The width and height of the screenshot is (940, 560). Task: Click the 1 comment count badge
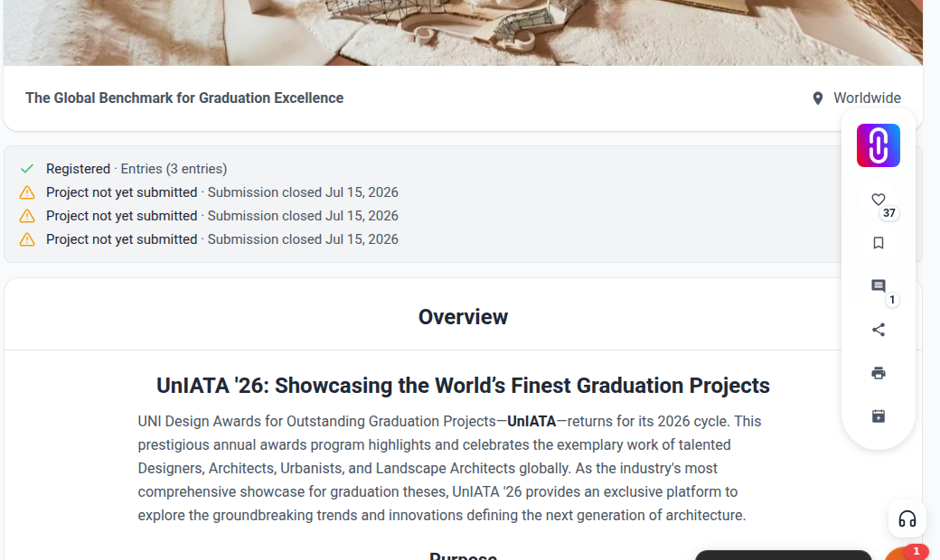tap(891, 300)
